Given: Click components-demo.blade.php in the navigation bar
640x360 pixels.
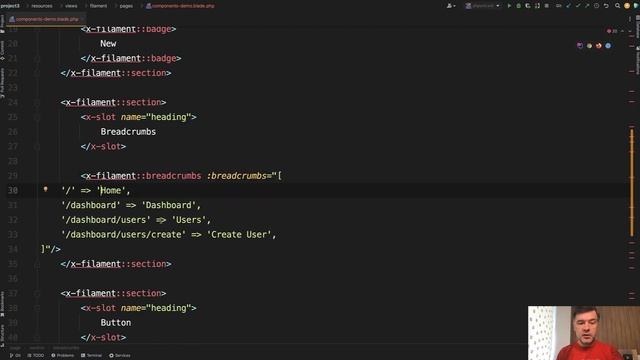Looking at the screenshot, I should tap(180, 6).
